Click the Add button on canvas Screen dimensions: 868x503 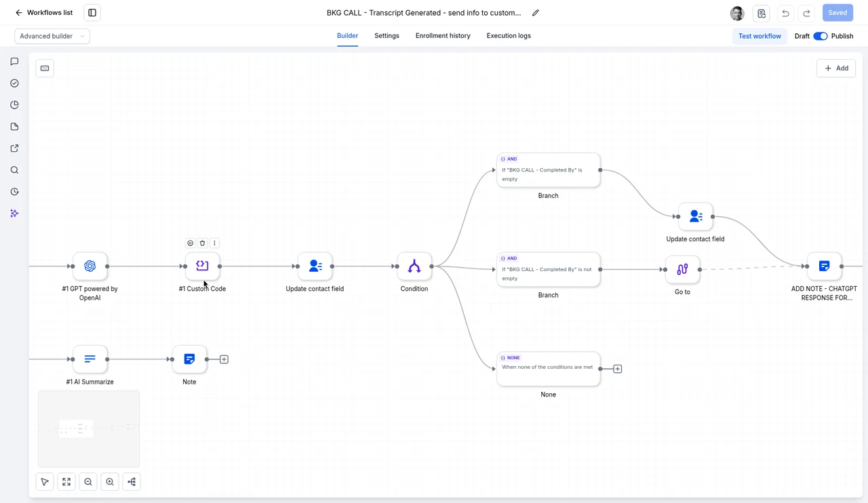836,68
